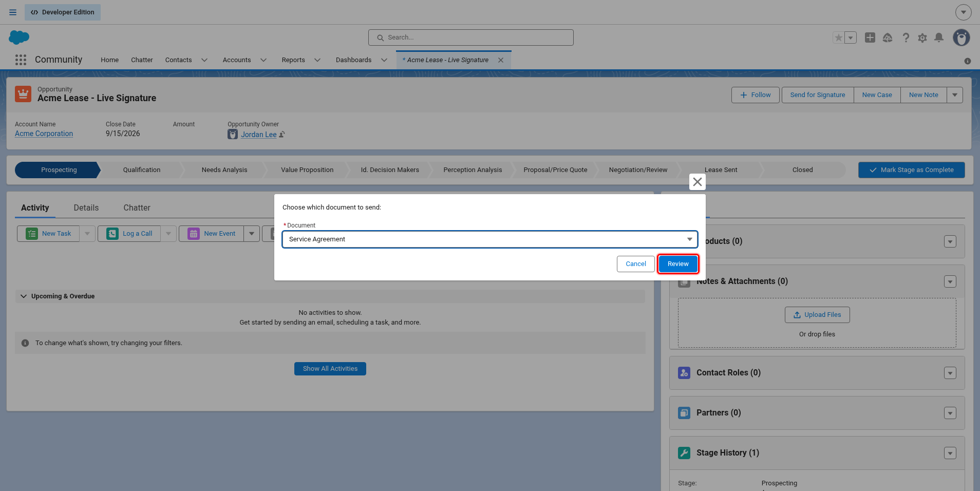The width and height of the screenshot is (980, 491).
Task: Click the Review button
Action: tap(678, 264)
